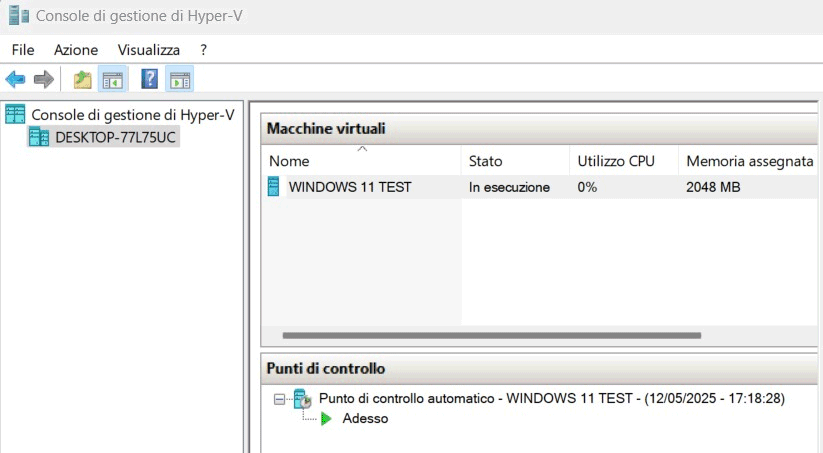Screen dimensions: 823x453
Task: Collapse the Punto di controllo automatico node
Action: coord(279,399)
